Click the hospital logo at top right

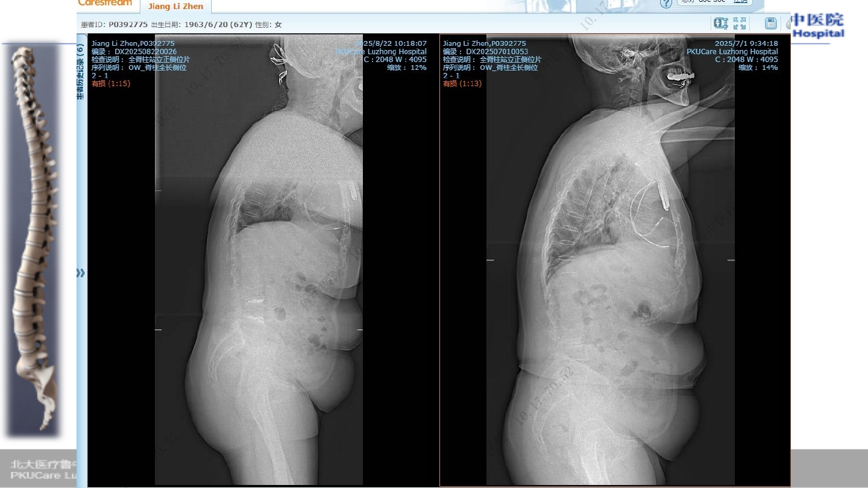(818, 26)
